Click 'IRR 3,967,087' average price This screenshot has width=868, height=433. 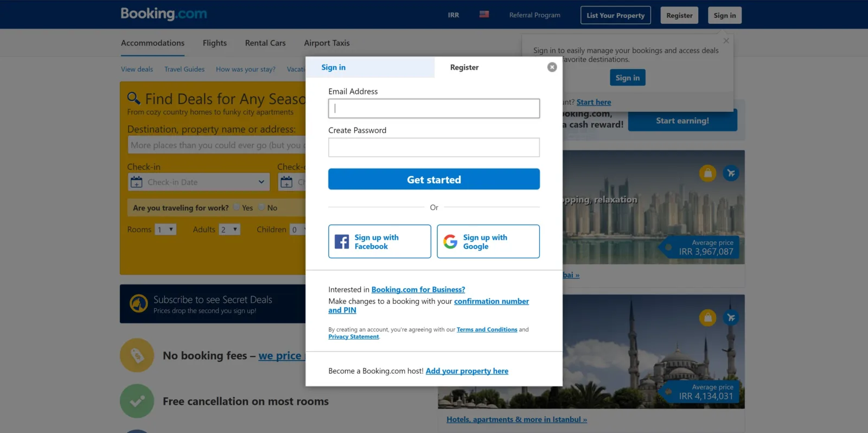coord(706,252)
